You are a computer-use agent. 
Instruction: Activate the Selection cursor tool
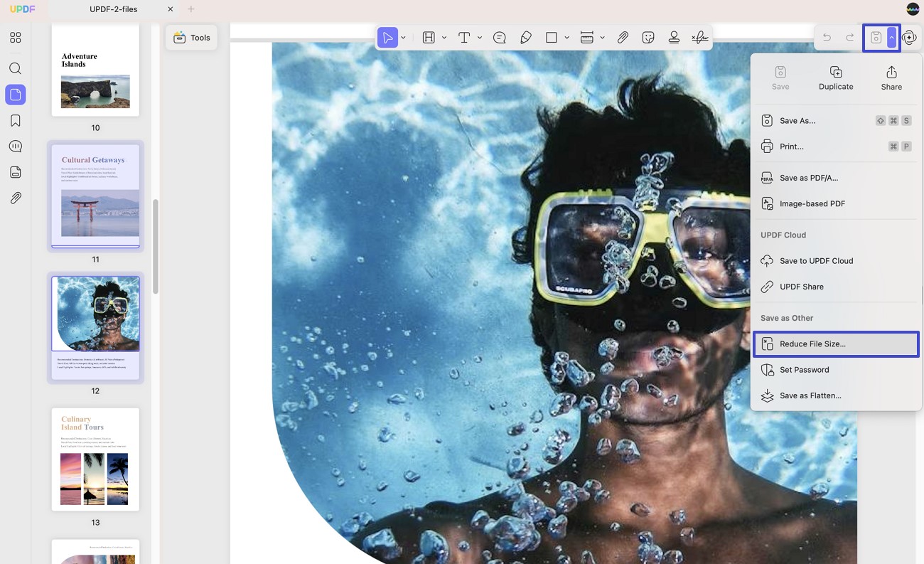click(387, 37)
